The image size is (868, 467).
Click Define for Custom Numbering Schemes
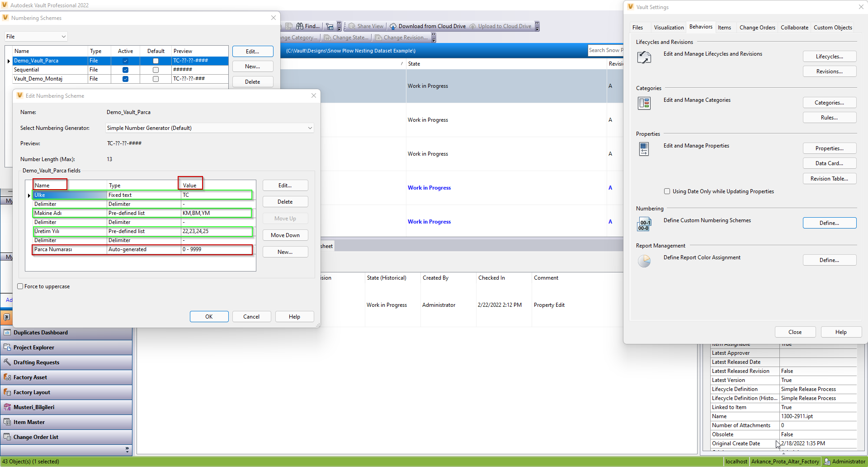click(829, 223)
